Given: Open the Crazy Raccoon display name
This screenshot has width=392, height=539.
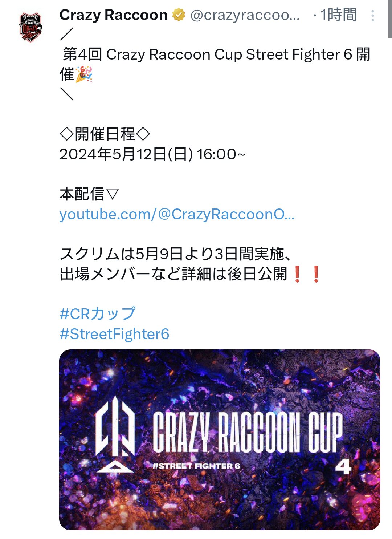Looking at the screenshot, I should coord(113,15).
